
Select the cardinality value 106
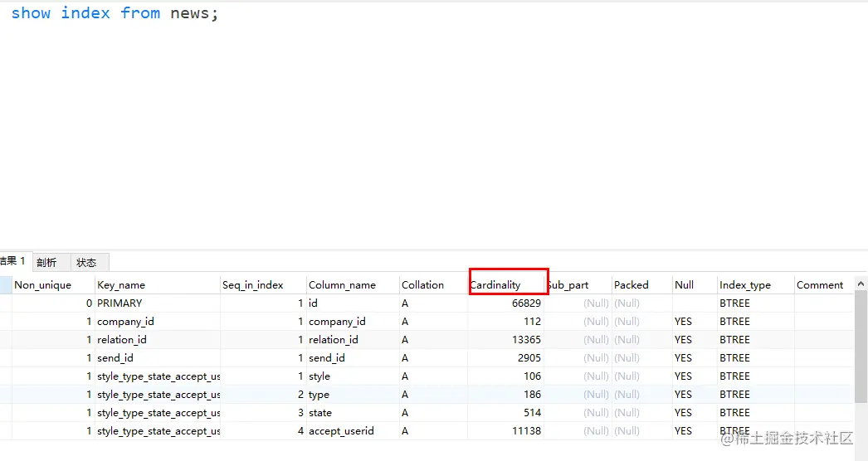pyautogui.click(x=506, y=376)
